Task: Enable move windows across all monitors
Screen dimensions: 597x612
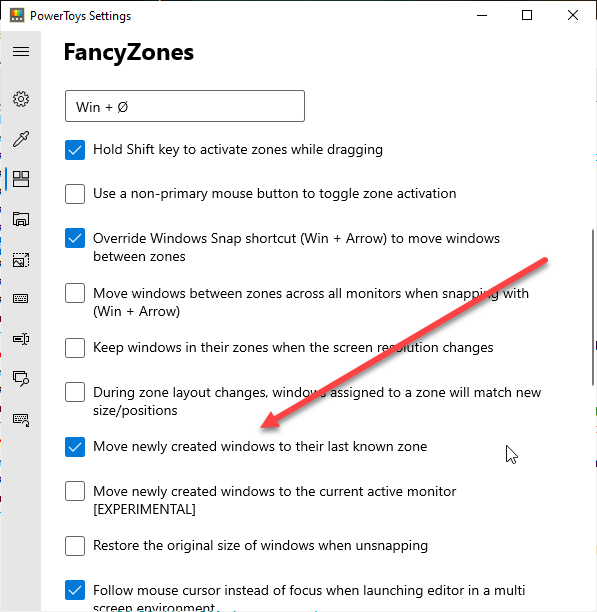Action: [x=75, y=293]
